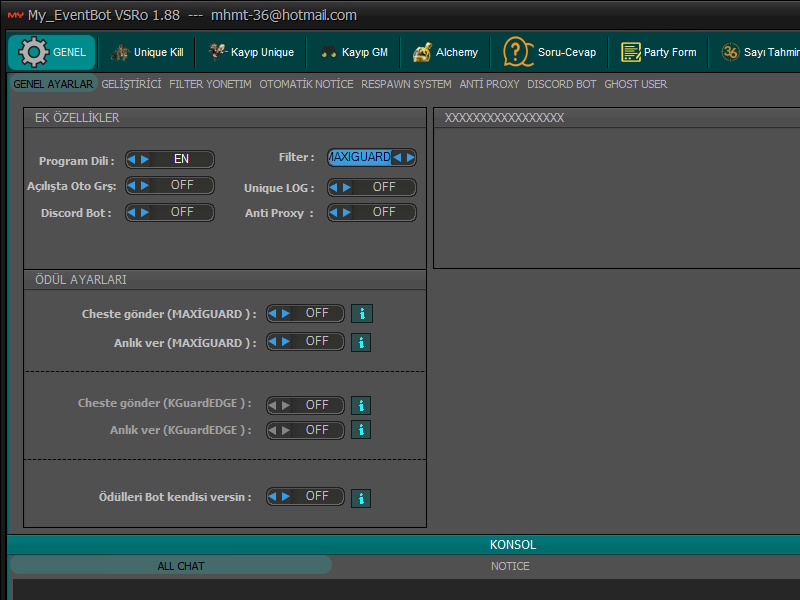Click the Sayı Tahmin 36 icon

pyautogui.click(x=730, y=52)
